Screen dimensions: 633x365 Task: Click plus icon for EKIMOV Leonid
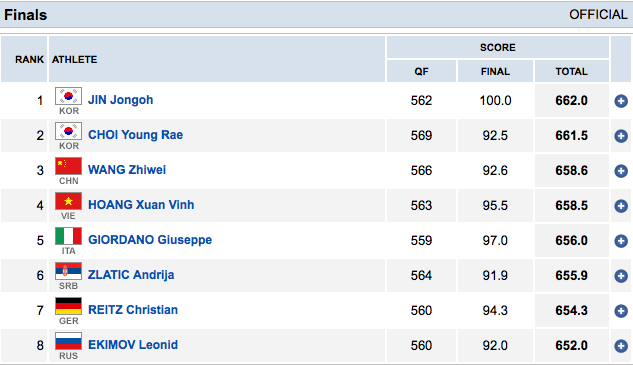tap(621, 346)
